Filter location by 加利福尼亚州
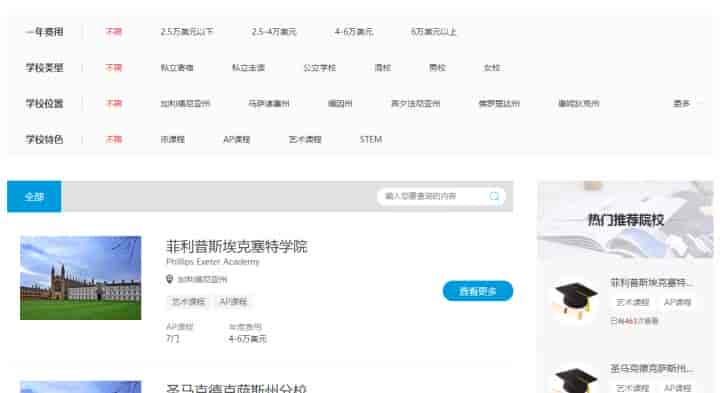Viewport: 720px width, 393px height. 185,103
